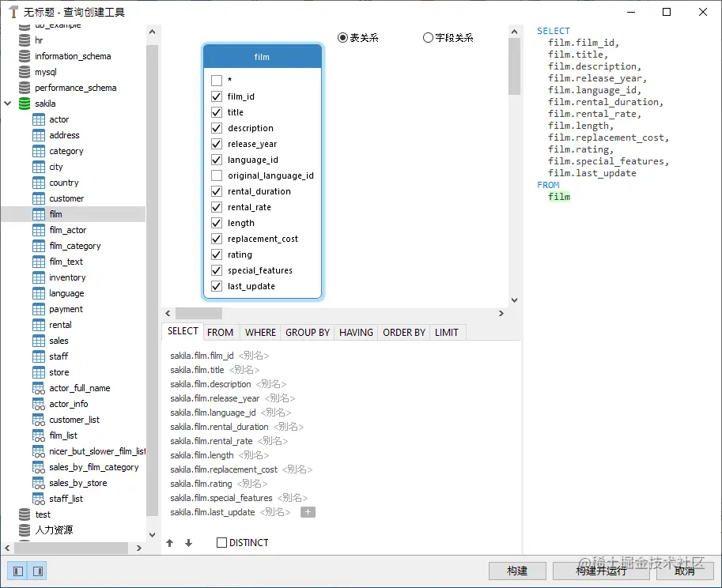Collapse the sakila database node
The height and width of the screenshot is (588, 722).
point(7,104)
